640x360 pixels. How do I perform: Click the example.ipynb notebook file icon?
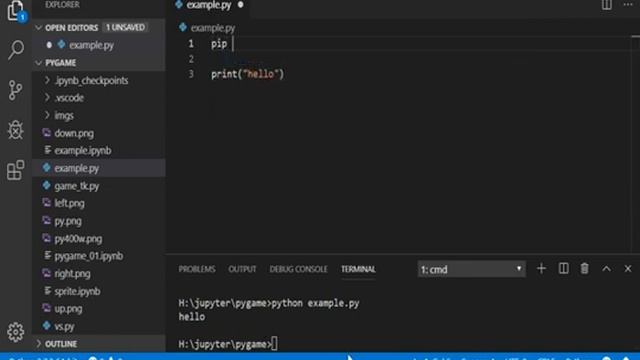tap(47, 150)
